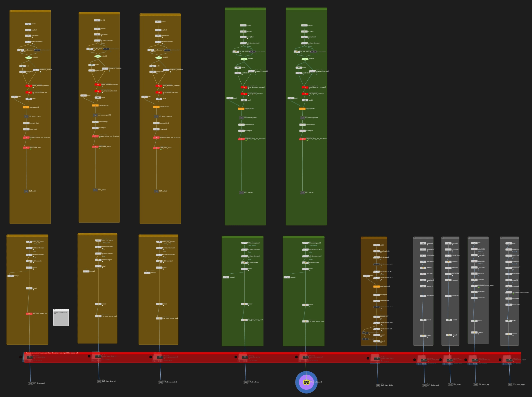Select the circle1 node icon
The height and width of the screenshot is (397, 532).
click(x=28, y=24)
